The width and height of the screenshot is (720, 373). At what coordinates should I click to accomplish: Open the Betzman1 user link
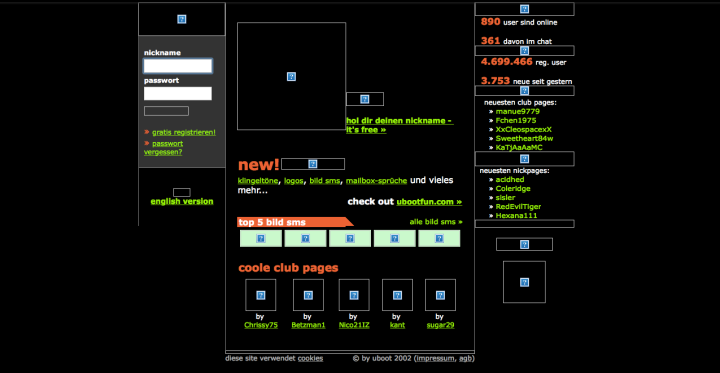pyautogui.click(x=308, y=325)
